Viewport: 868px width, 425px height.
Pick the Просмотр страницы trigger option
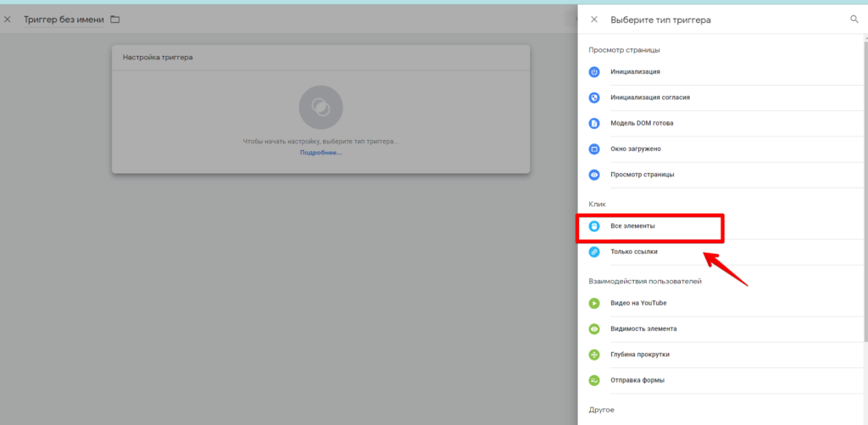(x=721, y=175)
